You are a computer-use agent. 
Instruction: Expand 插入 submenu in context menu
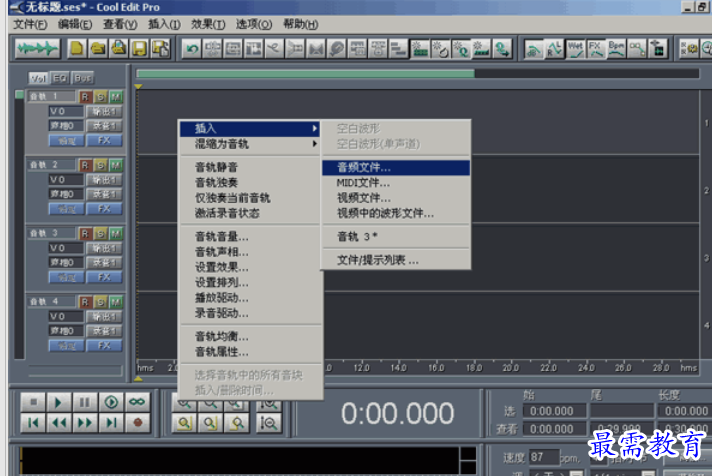coord(250,129)
